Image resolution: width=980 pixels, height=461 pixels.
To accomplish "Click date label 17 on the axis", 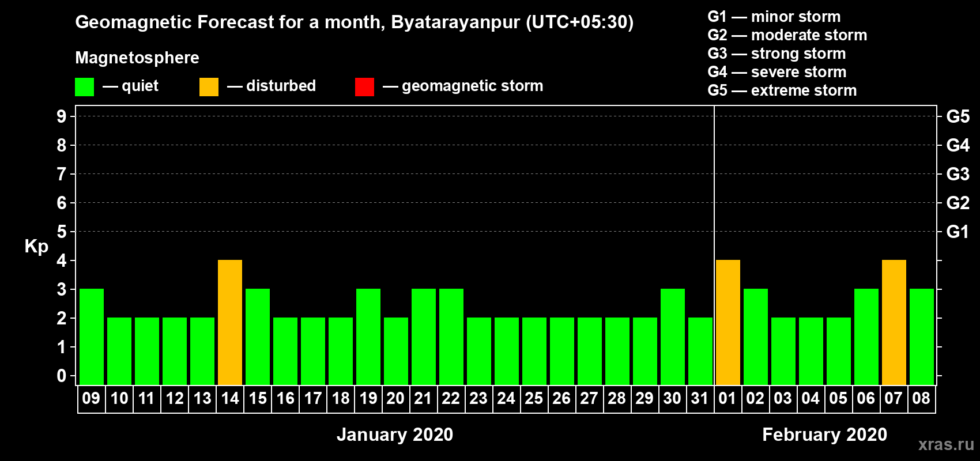I will click(x=313, y=398).
